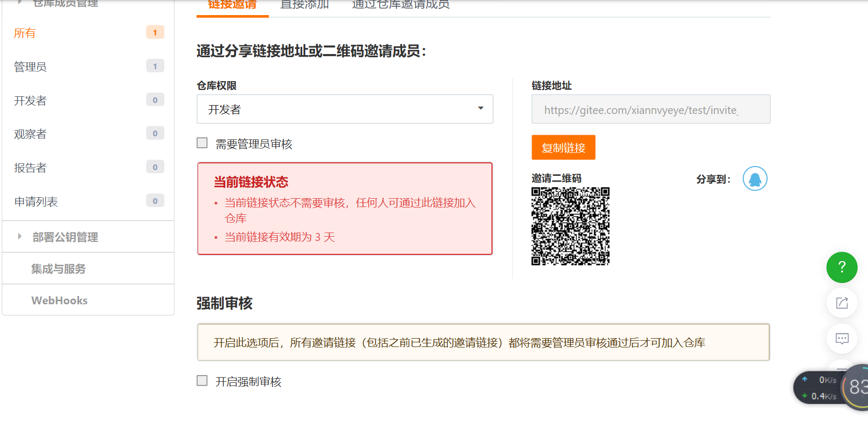Open the 通过仓库邀请成员 tab
The width and height of the screenshot is (868, 425).
400,5
